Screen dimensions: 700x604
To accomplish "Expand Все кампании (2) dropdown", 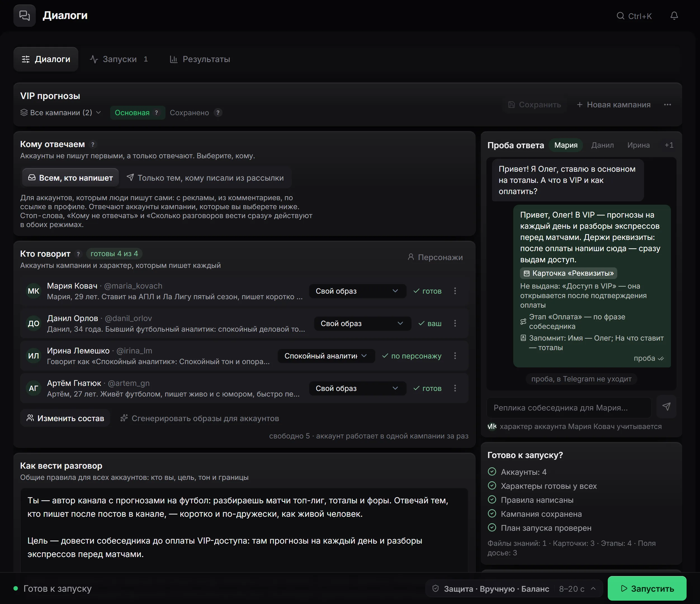I will click(61, 113).
